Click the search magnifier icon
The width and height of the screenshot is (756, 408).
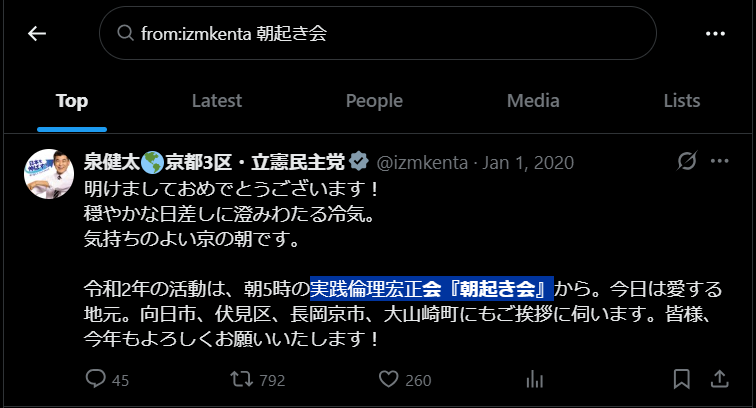tap(125, 33)
